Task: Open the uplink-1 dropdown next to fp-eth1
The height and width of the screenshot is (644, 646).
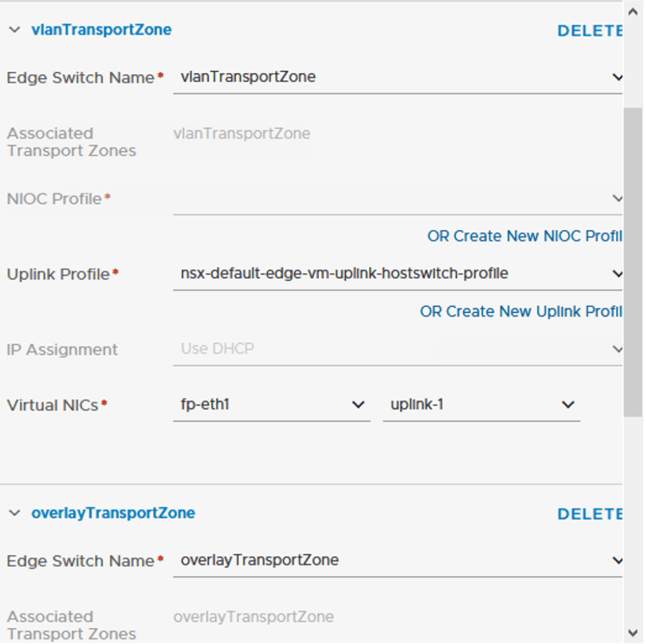Action: [566, 405]
